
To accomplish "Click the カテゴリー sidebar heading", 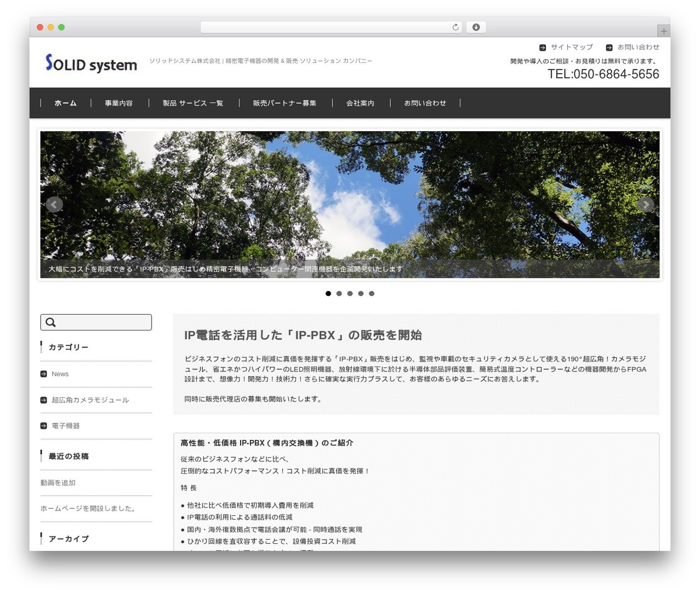I will [x=68, y=347].
